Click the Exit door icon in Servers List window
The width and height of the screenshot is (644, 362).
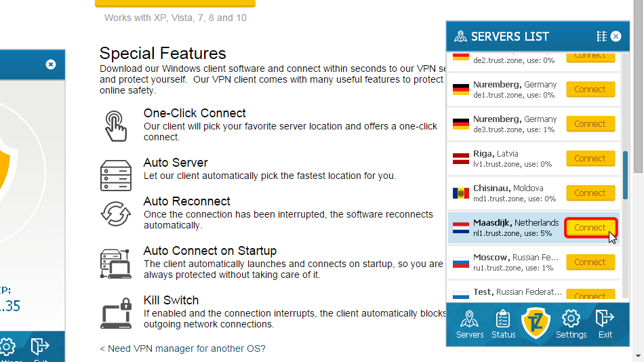coord(605,324)
